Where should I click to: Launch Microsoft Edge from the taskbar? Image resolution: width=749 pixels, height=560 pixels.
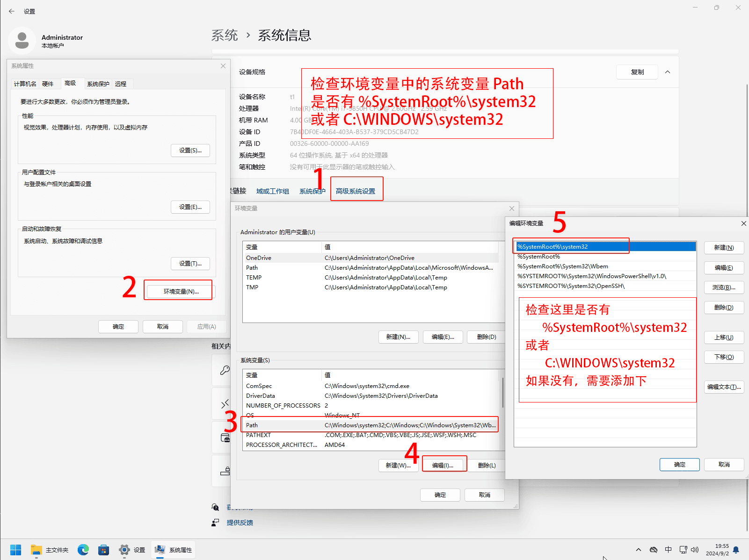(x=83, y=550)
